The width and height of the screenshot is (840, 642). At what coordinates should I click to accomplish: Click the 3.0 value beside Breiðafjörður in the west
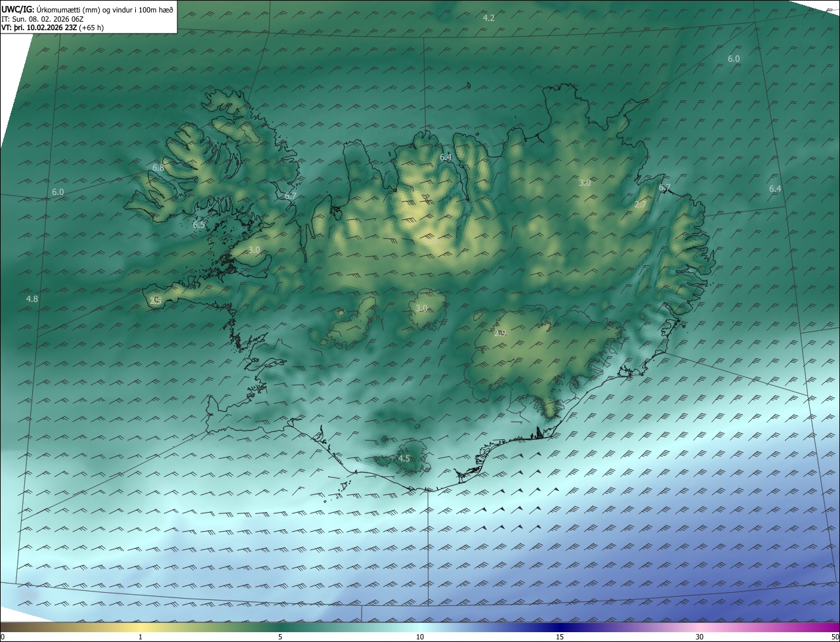(255, 249)
